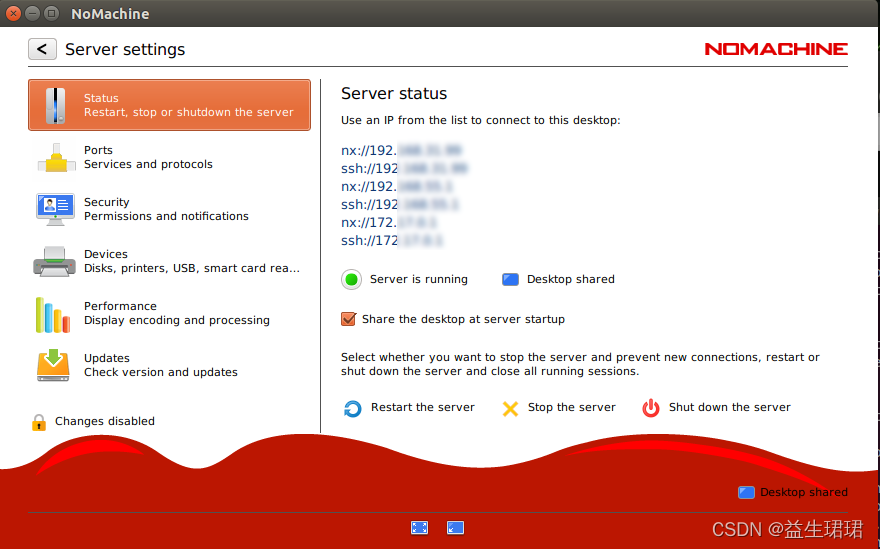Click the Changes disabled padlock icon

click(x=39, y=422)
